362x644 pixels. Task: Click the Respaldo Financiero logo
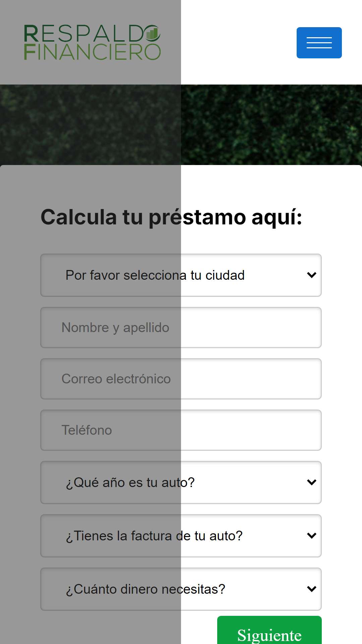[92, 43]
